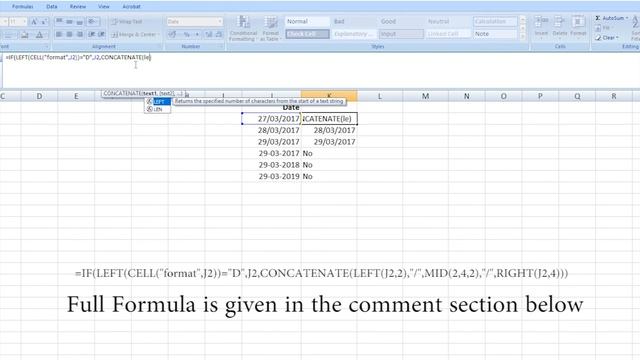Image resolution: width=640 pixels, height=360 pixels.
Task: Click the Increase Font Size icon
Action: tap(34, 22)
